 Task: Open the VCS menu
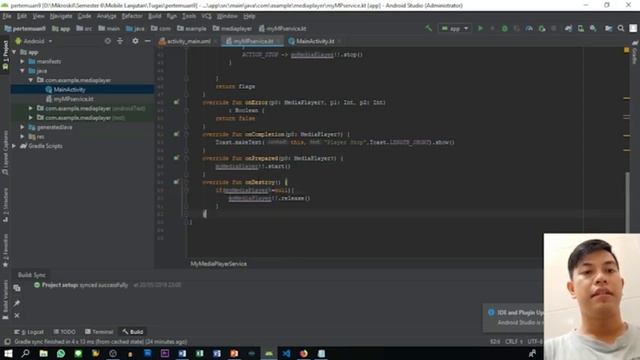[207, 16]
